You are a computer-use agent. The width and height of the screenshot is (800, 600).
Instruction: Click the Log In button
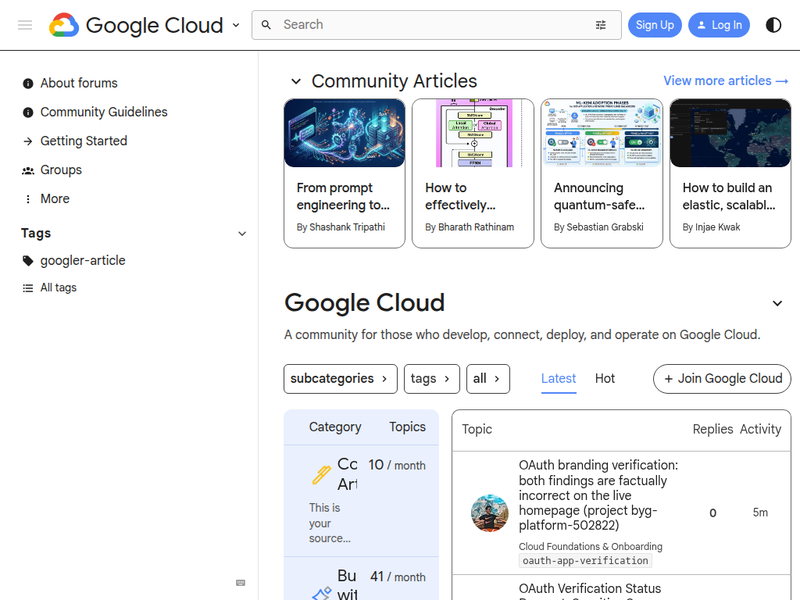pyautogui.click(x=719, y=25)
